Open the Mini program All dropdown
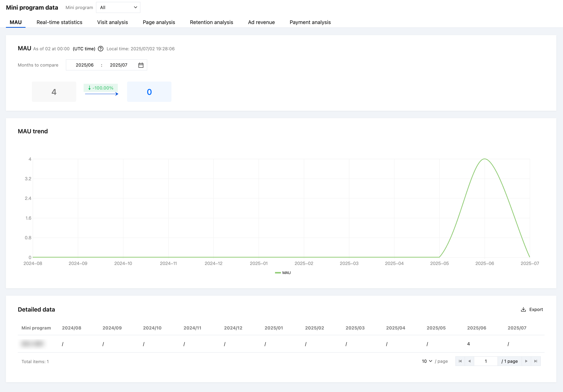Viewport: 563px width, 392px height. pos(118,7)
